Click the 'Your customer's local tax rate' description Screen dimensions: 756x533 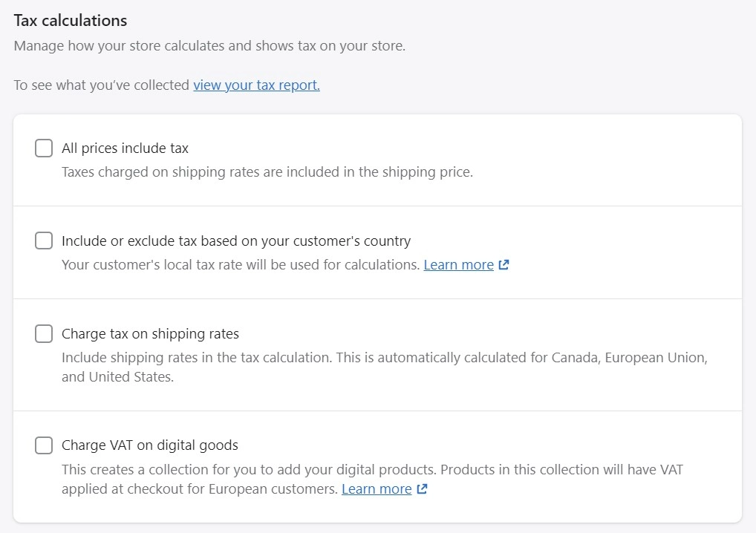[241, 265]
